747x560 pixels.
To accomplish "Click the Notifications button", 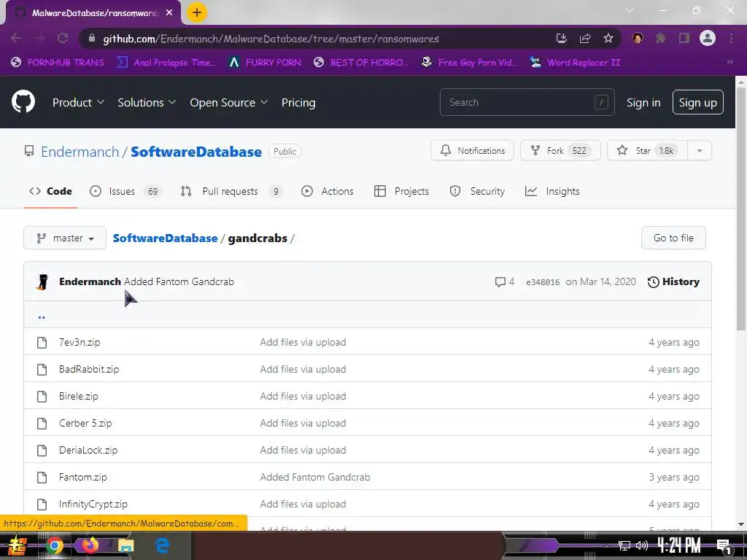I will pyautogui.click(x=472, y=150).
